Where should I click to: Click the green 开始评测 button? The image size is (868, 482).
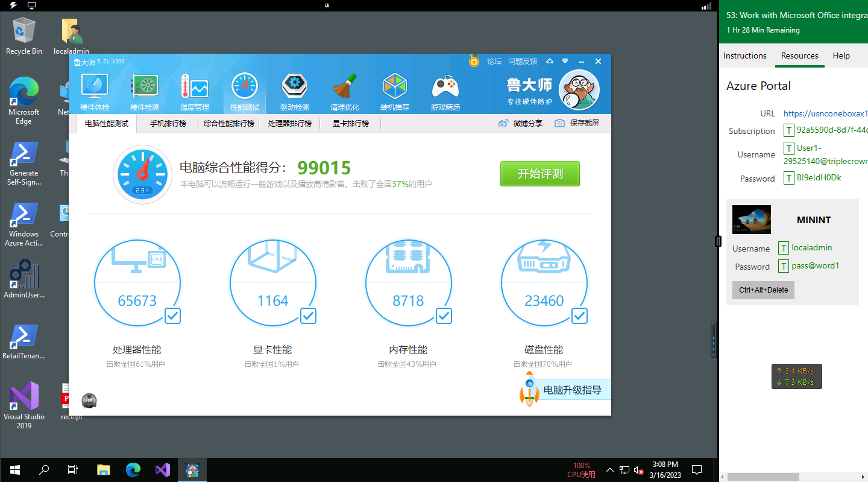(539, 174)
